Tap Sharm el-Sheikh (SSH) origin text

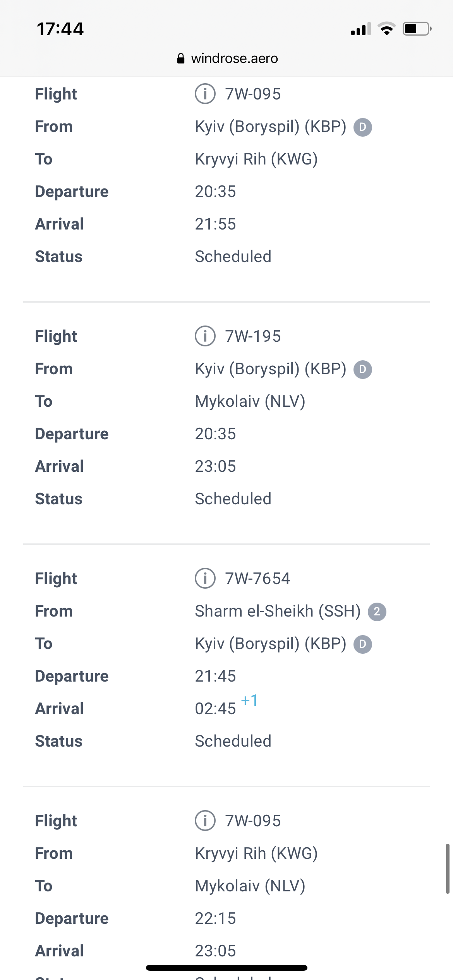pos(278,612)
